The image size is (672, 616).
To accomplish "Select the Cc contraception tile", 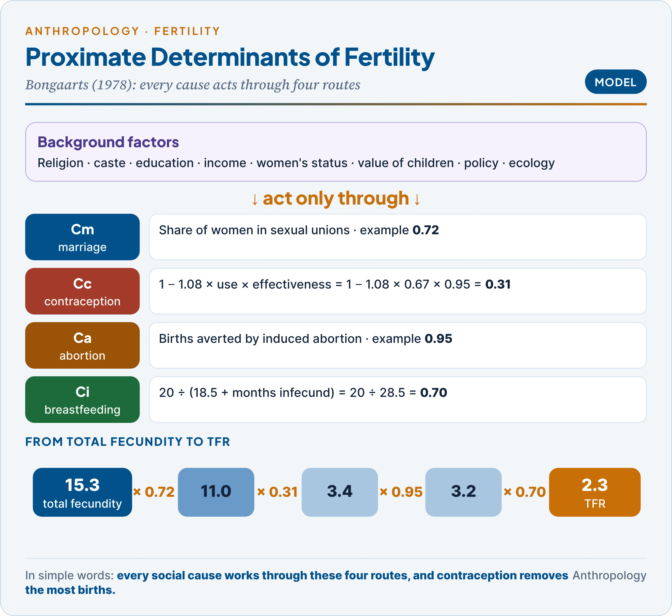I will pos(82,291).
